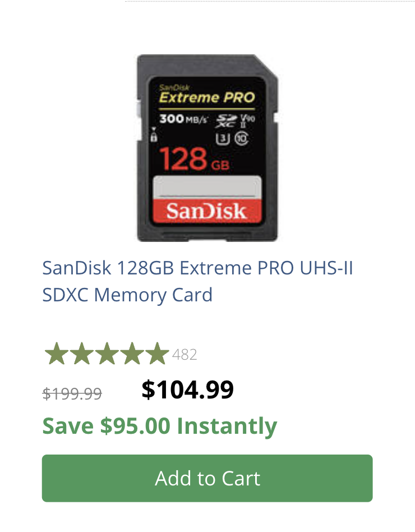Open the 482 reviews count
The height and width of the screenshot is (532, 415).
tap(185, 355)
